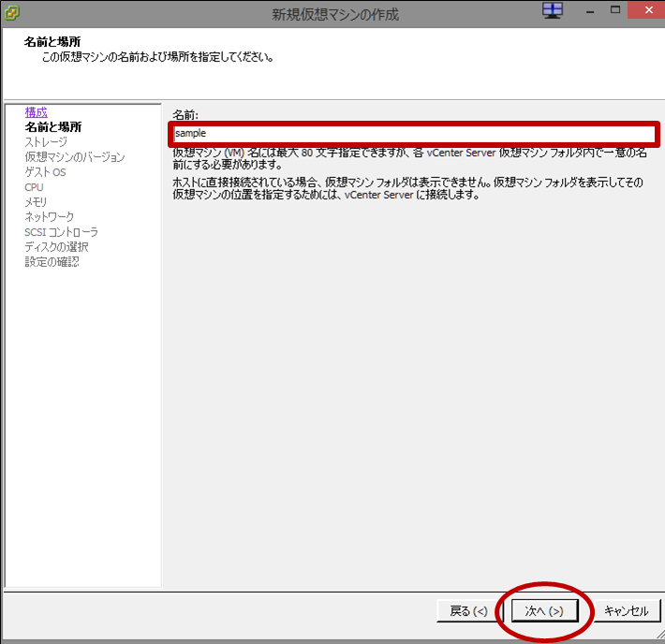Click the 名前と場所 heading at the top
The height and width of the screenshot is (644, 665).
tap(52, 41)
